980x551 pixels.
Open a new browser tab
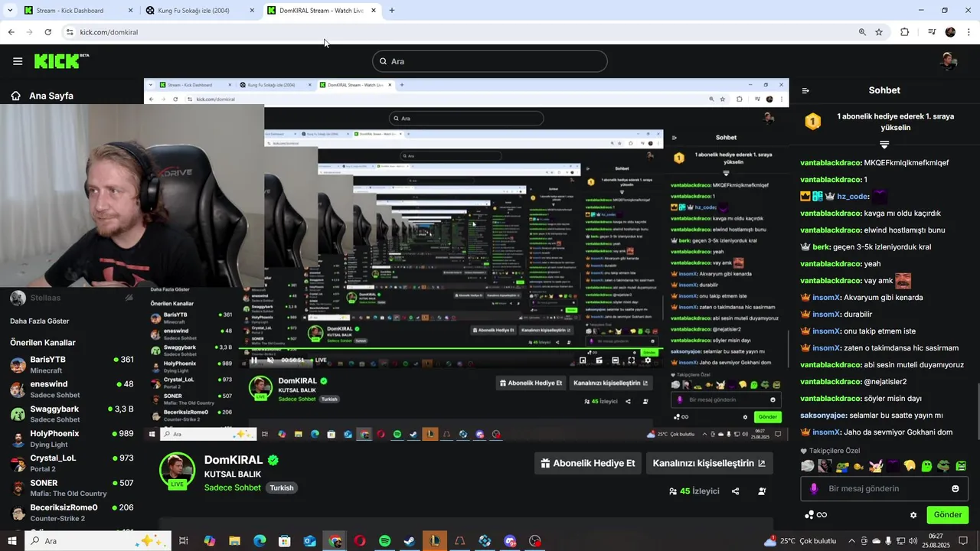(392, 11)
